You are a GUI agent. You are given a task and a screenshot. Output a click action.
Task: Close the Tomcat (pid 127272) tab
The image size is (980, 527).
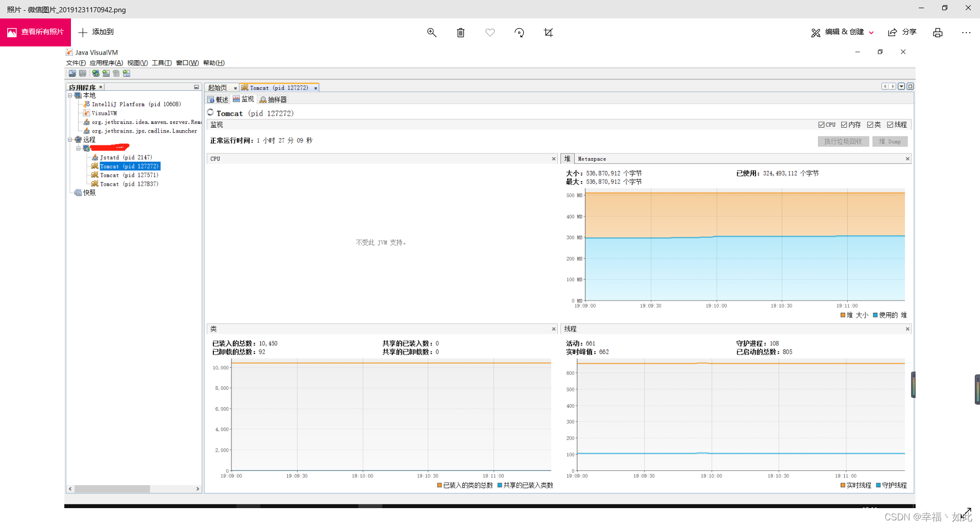[x=315, y=88]
